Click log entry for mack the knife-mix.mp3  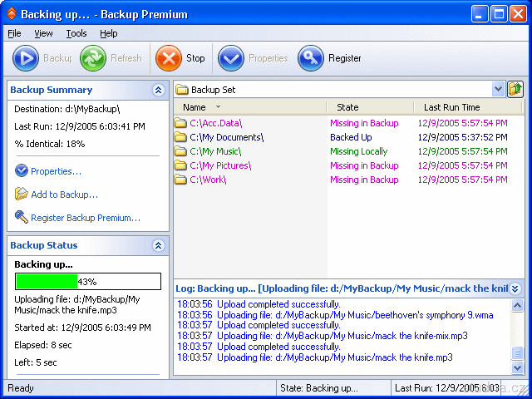pyautogui.click(x=323, y=336)
